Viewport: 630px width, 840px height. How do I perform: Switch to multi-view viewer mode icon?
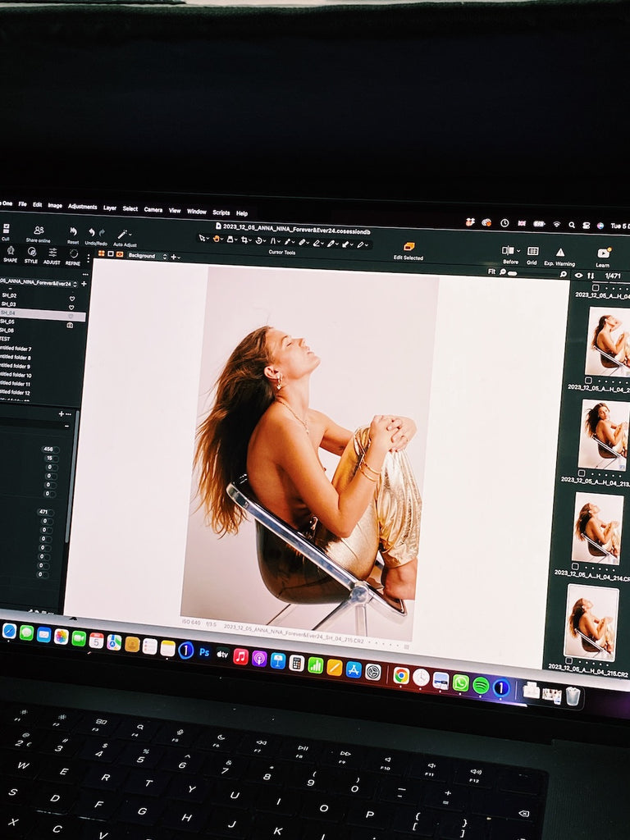[x=101, y=253]
